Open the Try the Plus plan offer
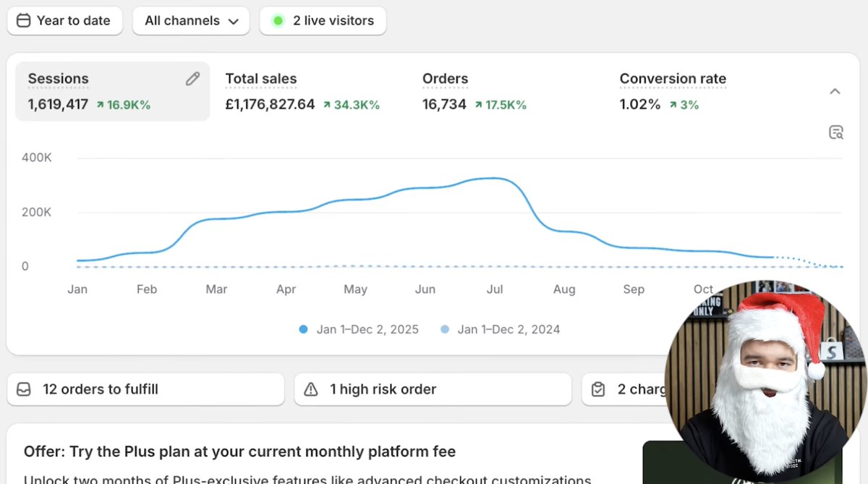 point(239,451)
